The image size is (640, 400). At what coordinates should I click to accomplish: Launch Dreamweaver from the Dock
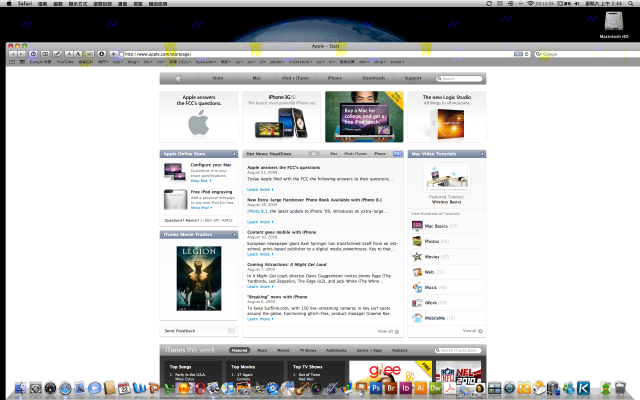(x=435, y=388)
